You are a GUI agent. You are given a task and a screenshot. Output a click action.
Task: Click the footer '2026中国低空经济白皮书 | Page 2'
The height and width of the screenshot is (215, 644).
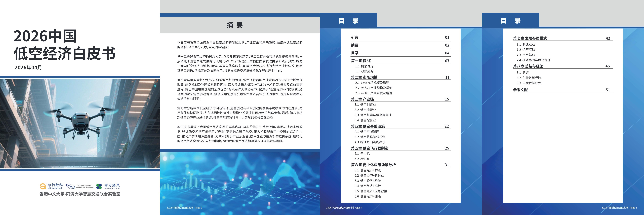[x=184, y=207]
